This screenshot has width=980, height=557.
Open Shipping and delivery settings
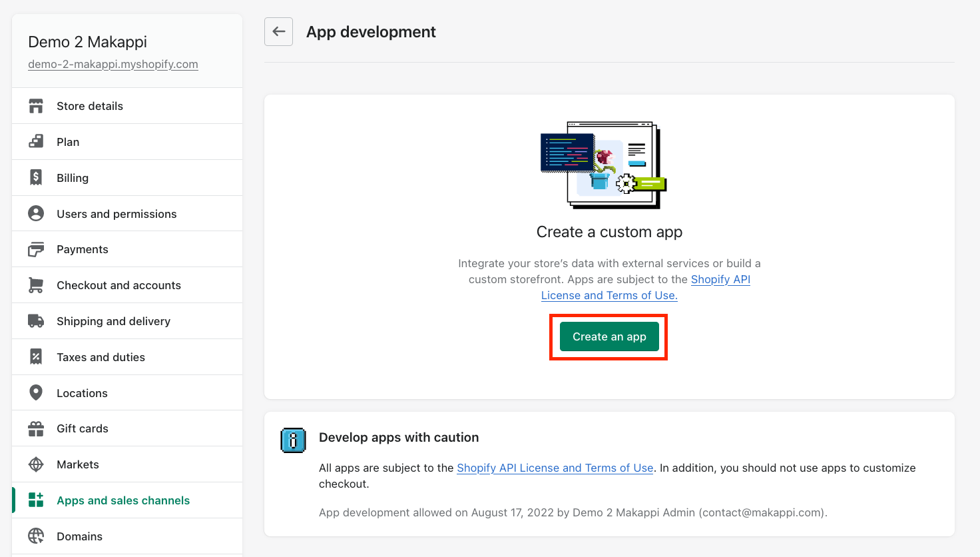click(127, 321)
